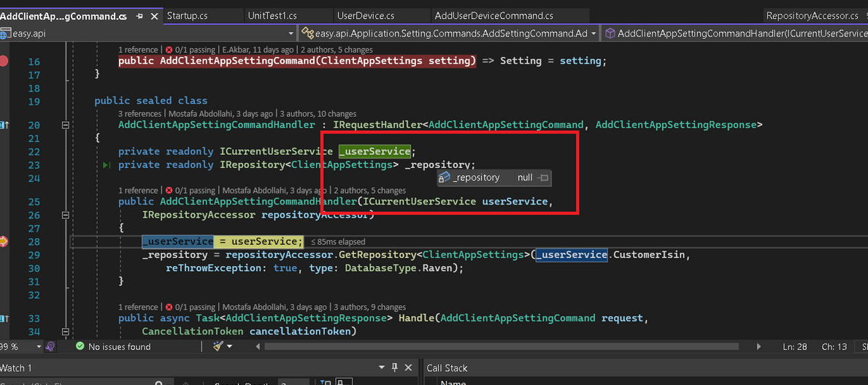Click the '≤ 85ms elapsed' PerfTip
Image resolution: width=868 pixels, height=385 pixels.
pyautogui.click(x=338, y=242)
